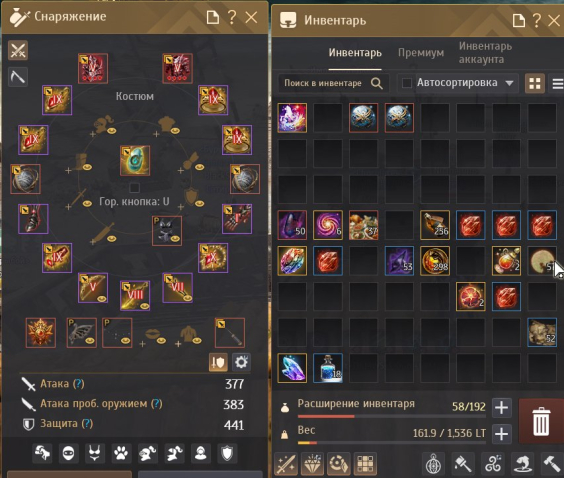Image resolution: width=564 pixels, height=478 pixels.
Task: Enable the Автосортировка checkbox
Action: [407, 83]
